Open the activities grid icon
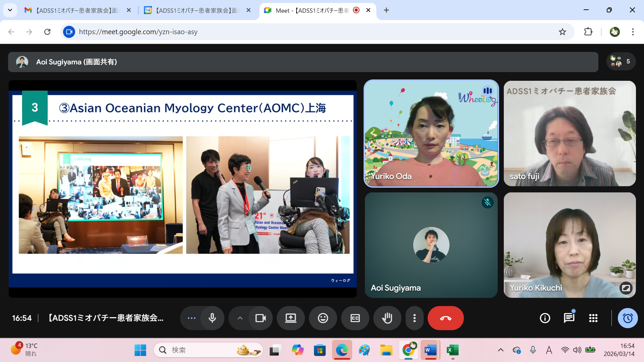 coord(593,318)
